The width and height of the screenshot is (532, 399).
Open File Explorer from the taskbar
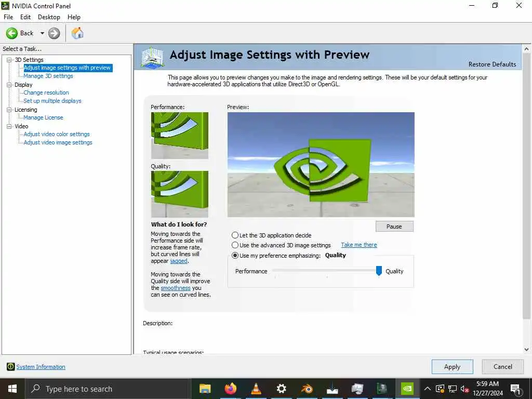[x=205, y=389]
